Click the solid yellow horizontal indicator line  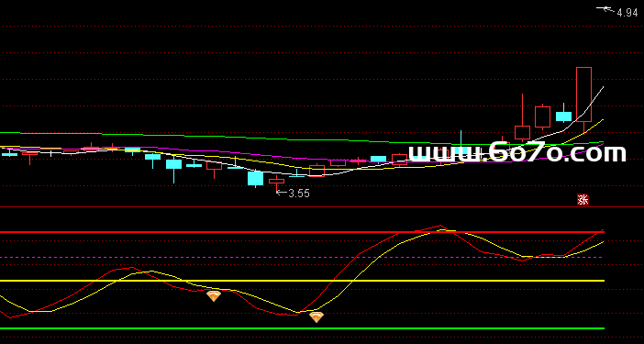pos(303,281)
